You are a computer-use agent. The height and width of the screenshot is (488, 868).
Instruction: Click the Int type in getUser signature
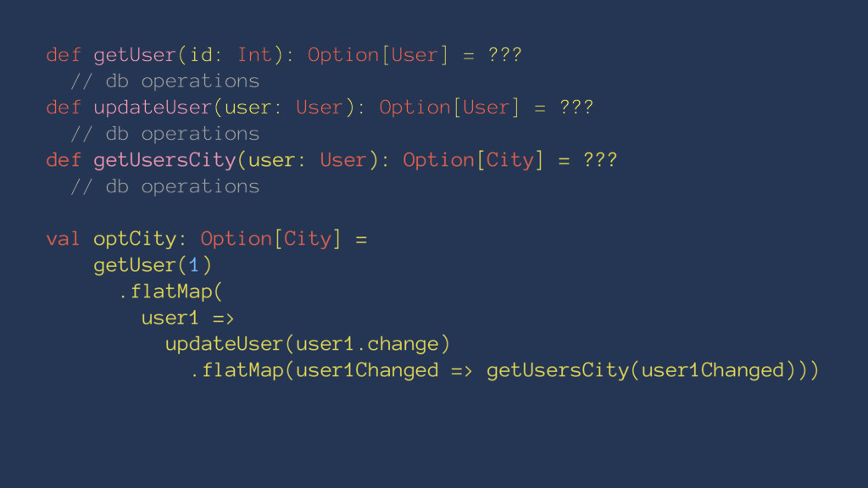coord(254,55)
